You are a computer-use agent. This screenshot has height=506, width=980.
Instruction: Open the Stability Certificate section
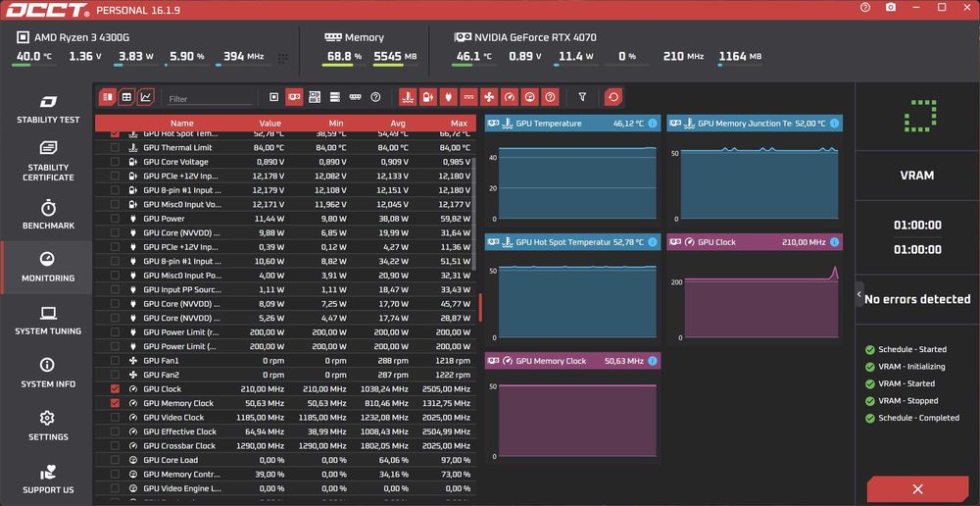point(48,162)
